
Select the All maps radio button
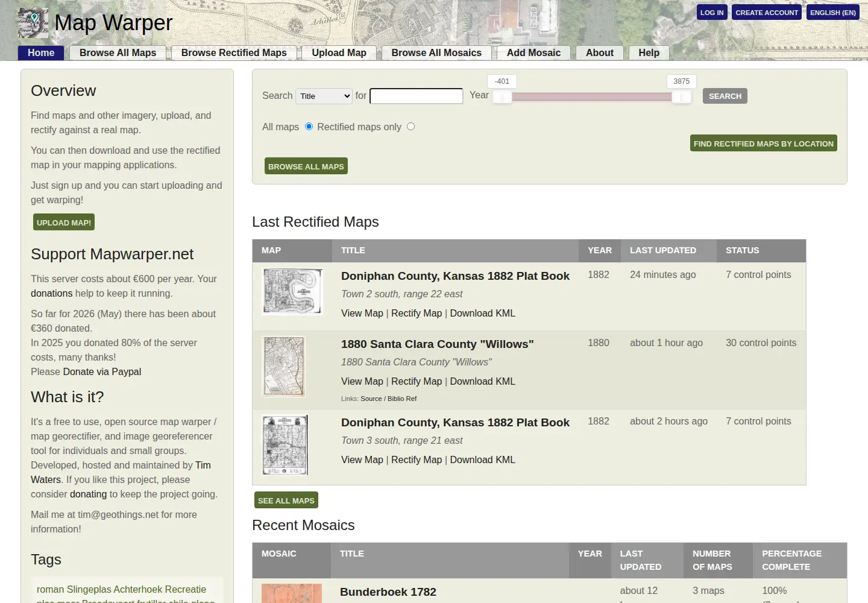point(309,127)
